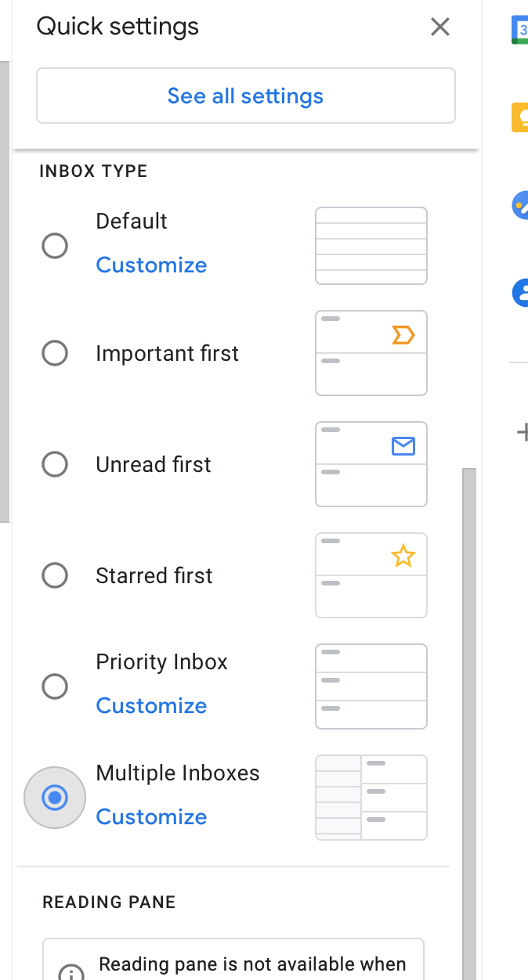Select Priority Inbox radio button

(x=55, y=687)
